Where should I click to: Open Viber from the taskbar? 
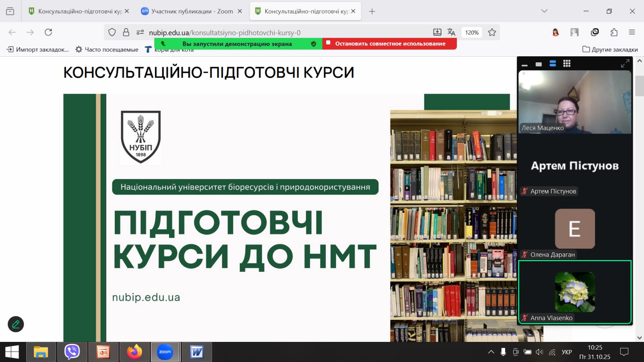click(72, 352)
